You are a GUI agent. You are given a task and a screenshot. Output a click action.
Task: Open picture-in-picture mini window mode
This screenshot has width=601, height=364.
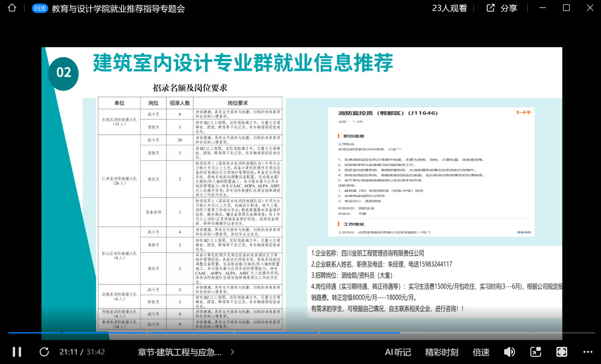535,352
